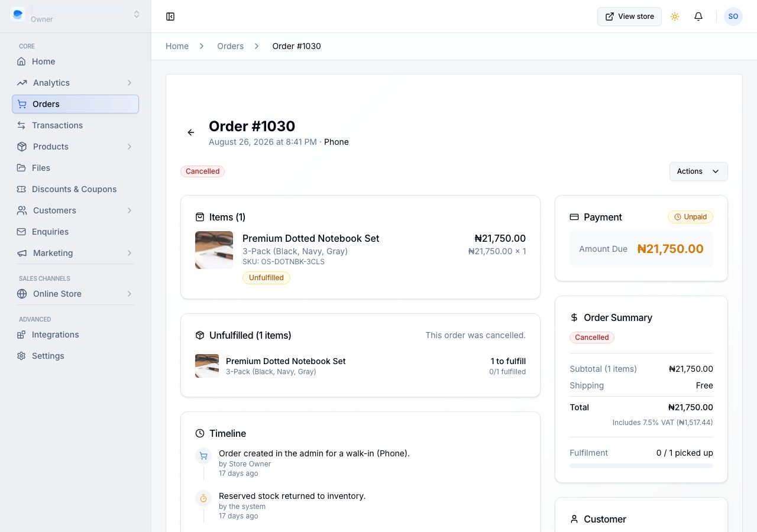Open Transactions in the sidebar

click(x=75, y=125)
